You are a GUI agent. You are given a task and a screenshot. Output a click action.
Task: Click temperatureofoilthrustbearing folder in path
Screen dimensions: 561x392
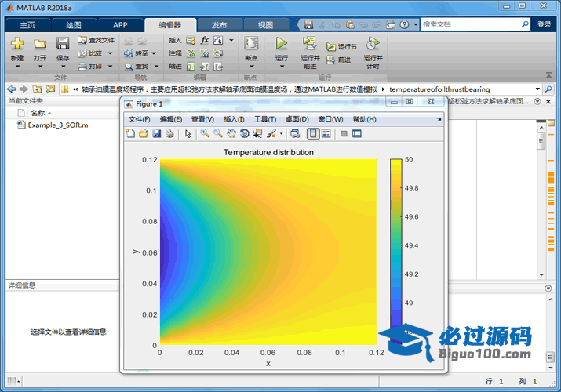tap(439, 89)
